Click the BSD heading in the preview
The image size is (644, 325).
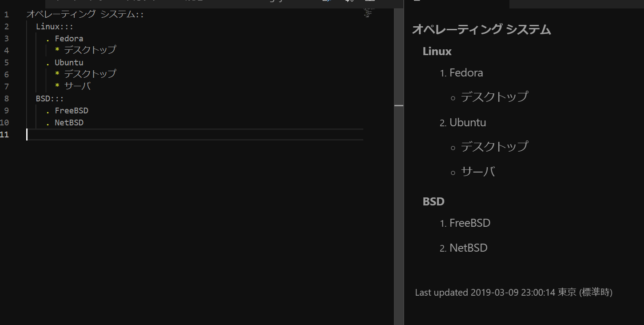pyautogui.click(x=433, y=201)
